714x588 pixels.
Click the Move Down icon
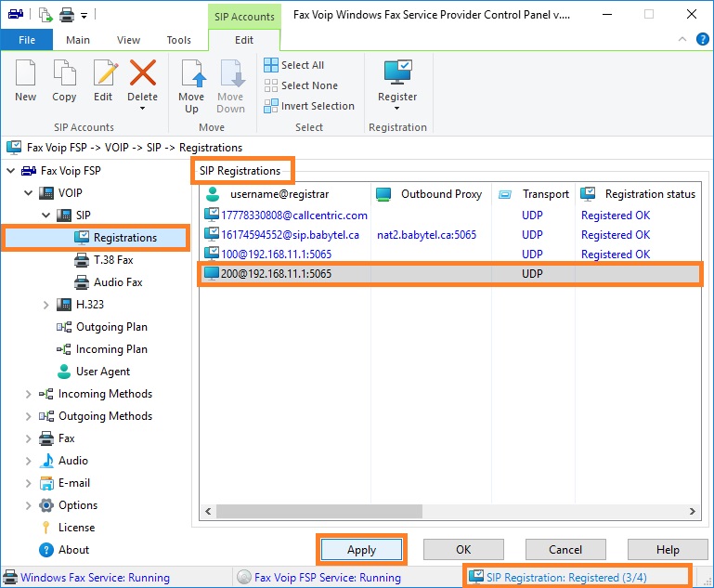click(x=232, y=72)
